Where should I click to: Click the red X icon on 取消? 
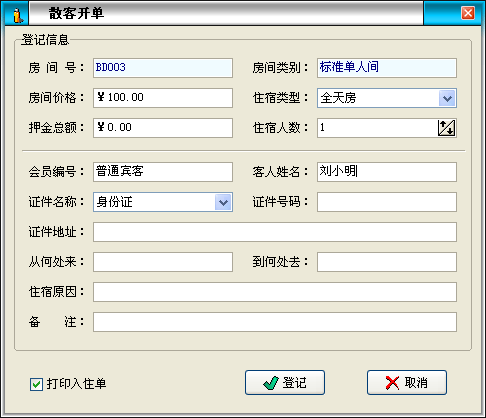click(392, 383)
